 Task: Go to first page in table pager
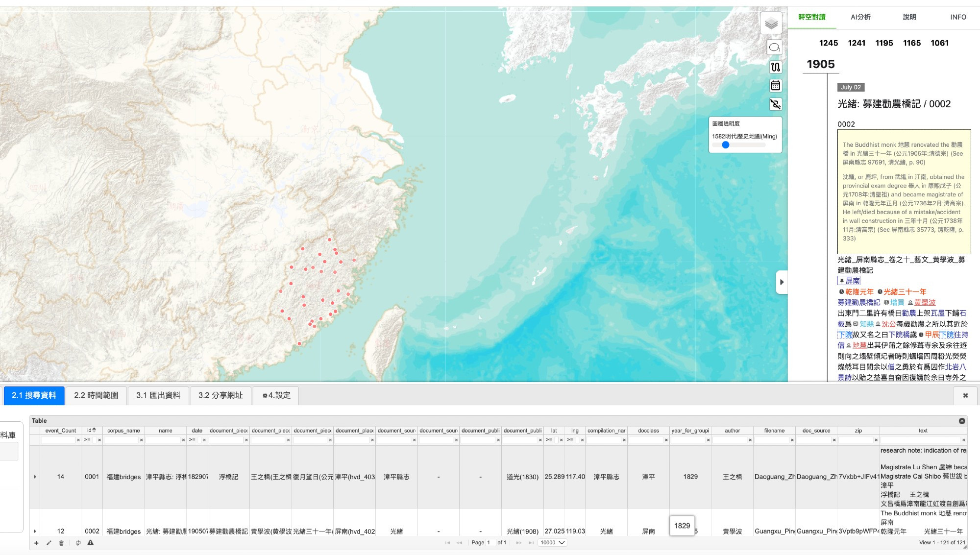point(447,543)
